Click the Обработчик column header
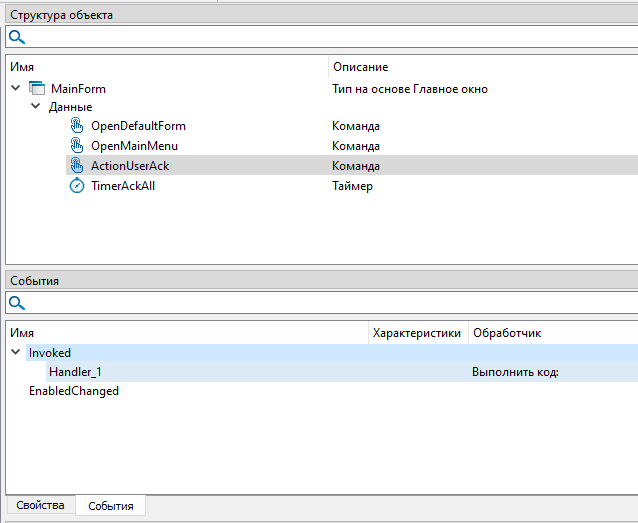Screen dimensions: 638x523 pyautogui.click(x=507, y=333)
